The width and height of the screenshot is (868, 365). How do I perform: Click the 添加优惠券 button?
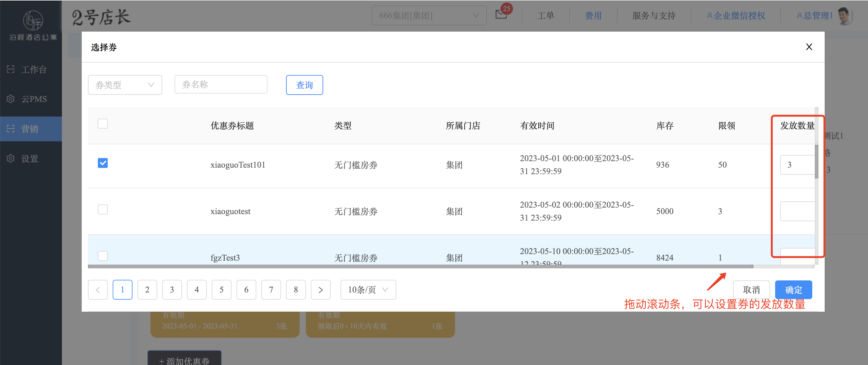(184, 358)
